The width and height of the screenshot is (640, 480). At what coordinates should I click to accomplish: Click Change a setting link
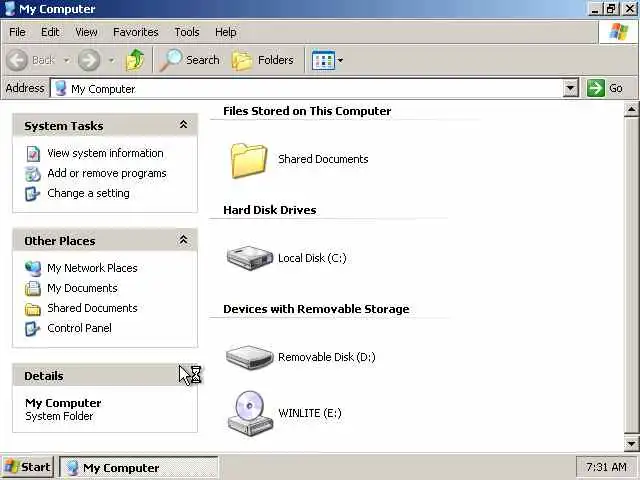(89, 193)
